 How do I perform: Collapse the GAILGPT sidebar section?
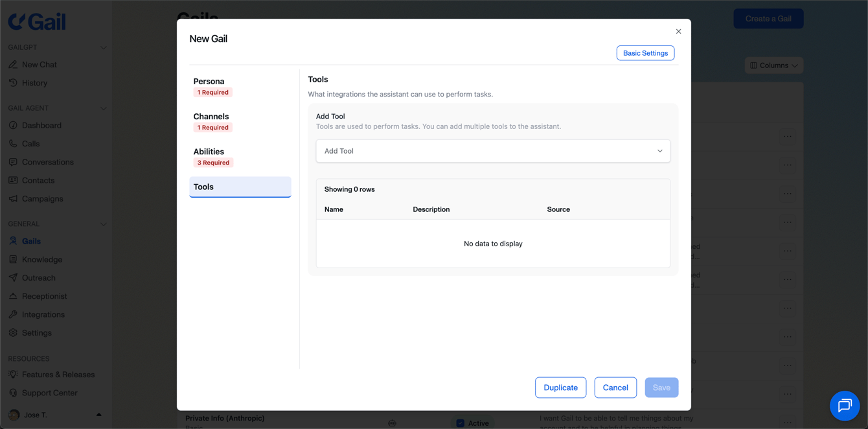pyautogui.click(x=104, y=47)
